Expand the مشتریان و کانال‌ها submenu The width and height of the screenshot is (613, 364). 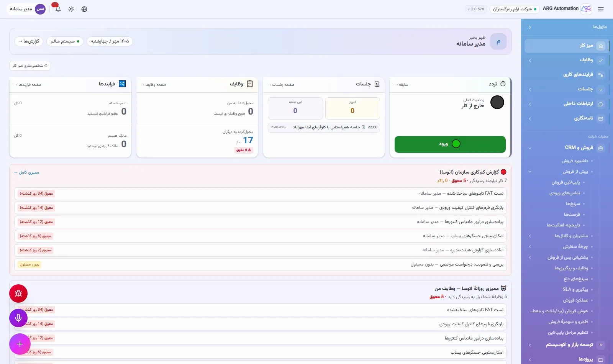tap(530, 236)
